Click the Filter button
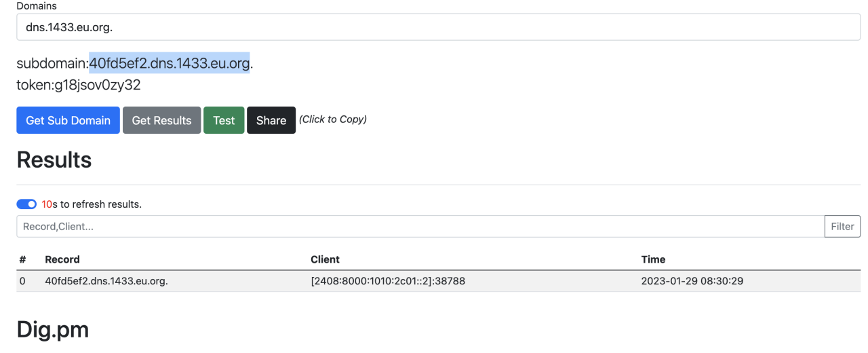This screenshot has width=868, height=353. (x=842, y=226)
